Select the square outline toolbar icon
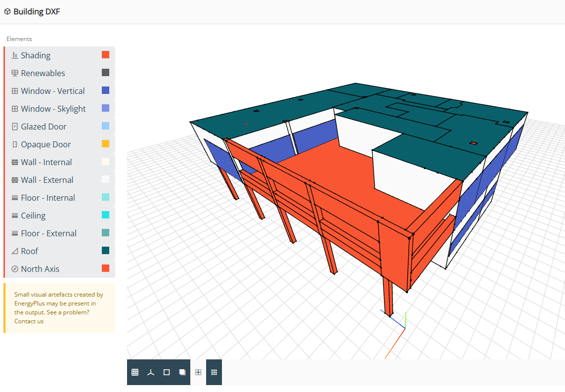This screenshot has height=392, width=565. pyautogui.click(x=167, y=372)
